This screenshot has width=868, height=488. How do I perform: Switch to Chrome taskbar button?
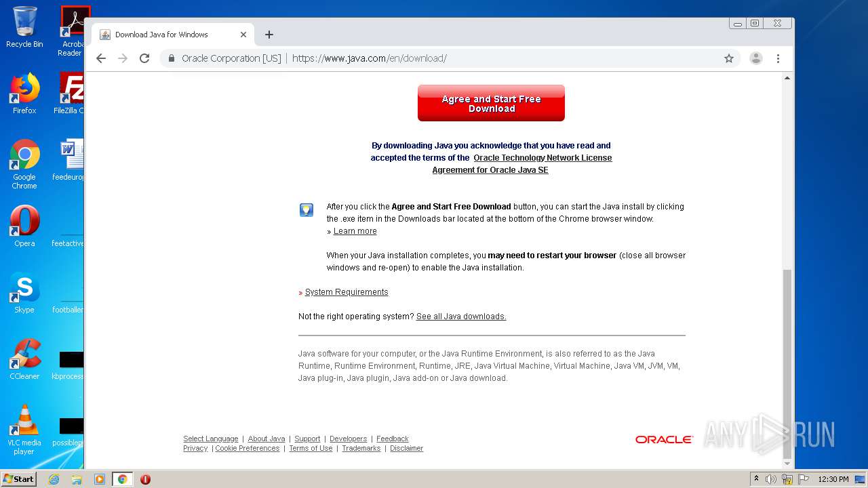tap(122, 479)
